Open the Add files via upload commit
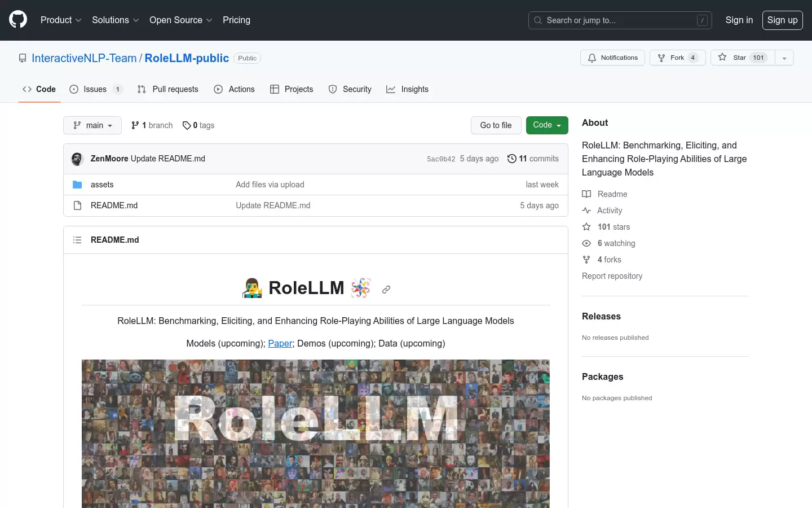Image resolution: width=812 pixels, height=508 pixels. click(x=270, y=185)
